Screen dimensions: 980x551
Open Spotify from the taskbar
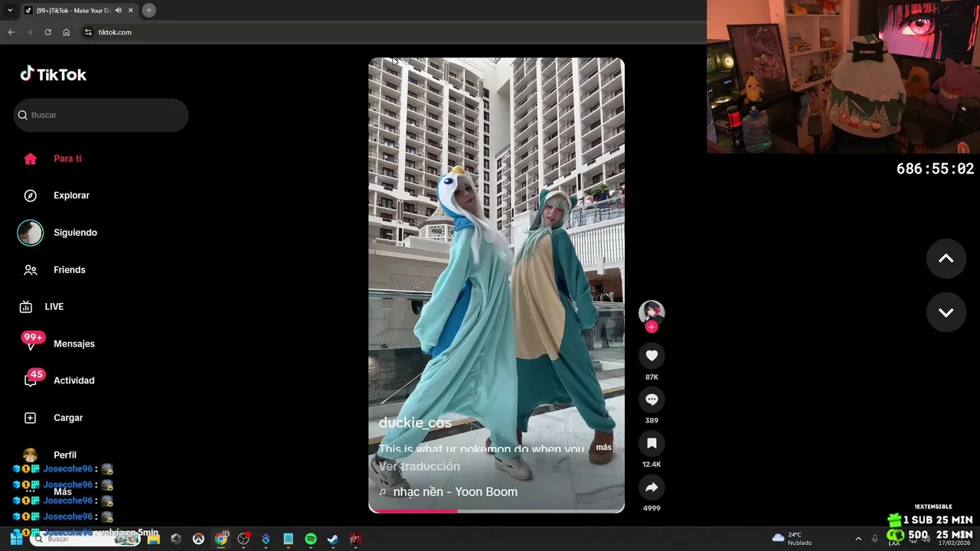[x=311, y=539]
